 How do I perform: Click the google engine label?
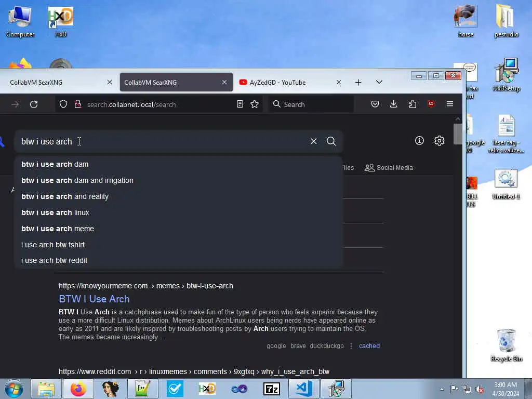(x=276, y=345)
